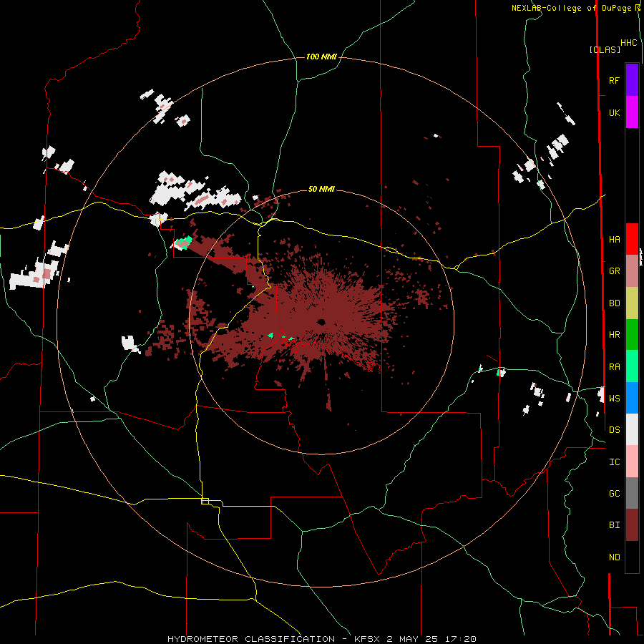Click the Hydrometeor Classification KFSX title caption
The width and height of the screenshot is (644, 644).
[321, 639]
